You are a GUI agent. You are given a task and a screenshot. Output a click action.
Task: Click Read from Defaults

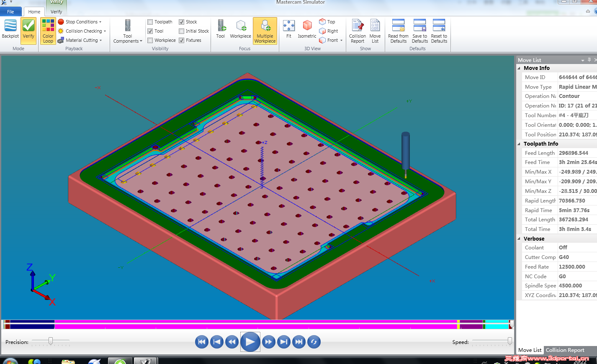coord(398,31)
